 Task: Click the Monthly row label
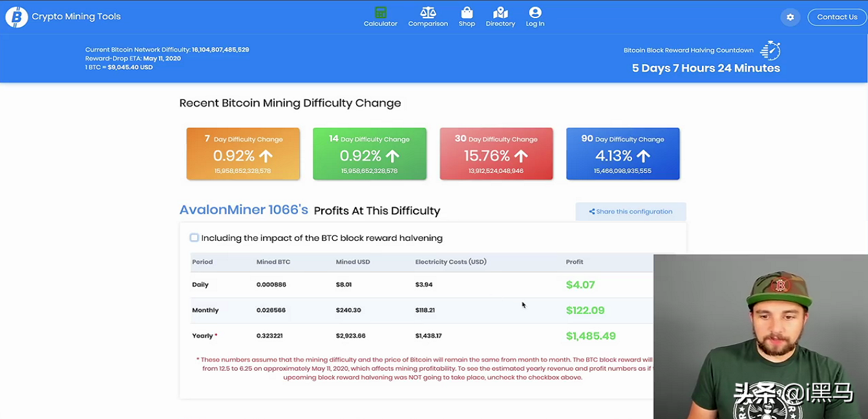tap(206, 311)
